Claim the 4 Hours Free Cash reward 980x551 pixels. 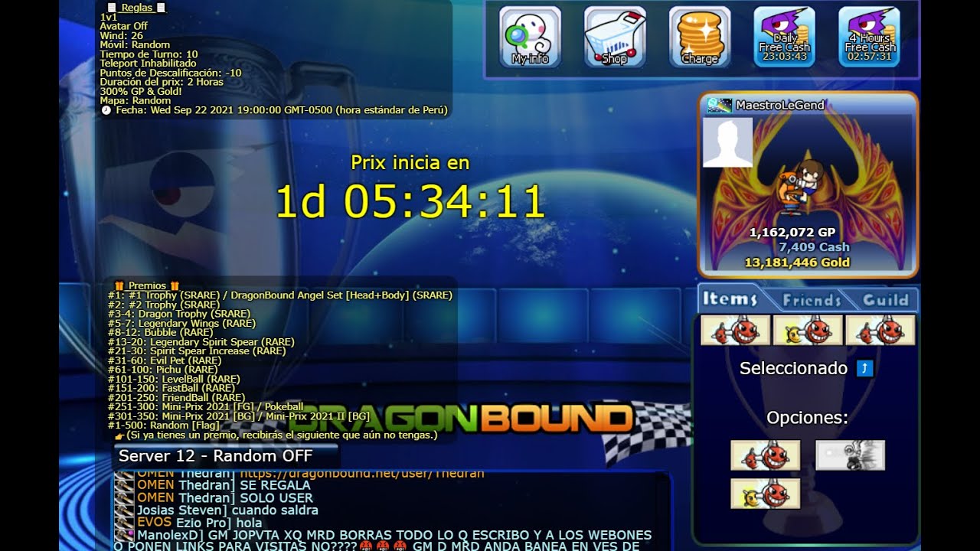pos(869,37)
